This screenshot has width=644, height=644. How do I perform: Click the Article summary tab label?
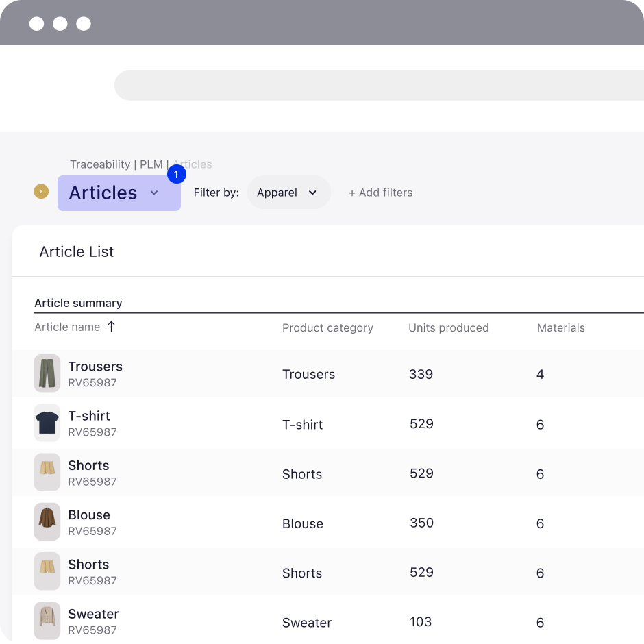click(79, 303)
